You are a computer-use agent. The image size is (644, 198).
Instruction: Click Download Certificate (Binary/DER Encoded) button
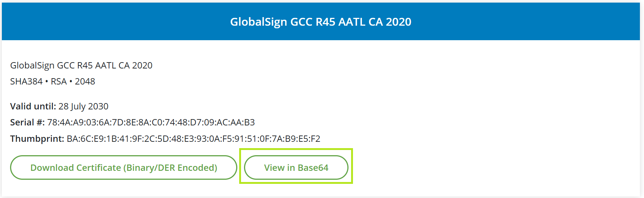[x=124, y=168]
